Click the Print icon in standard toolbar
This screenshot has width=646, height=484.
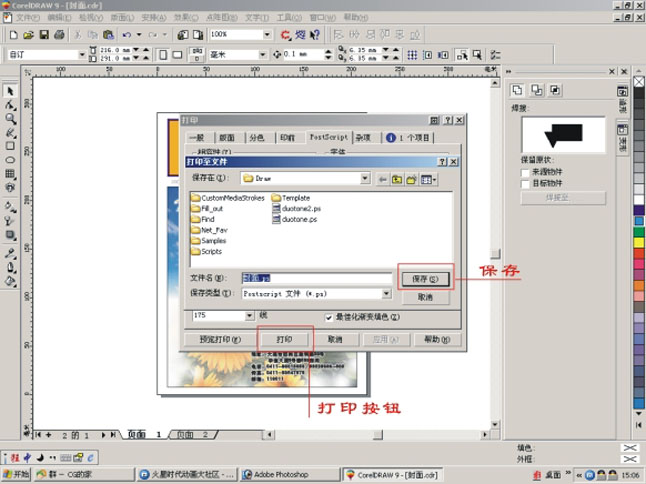pos(59,35)
